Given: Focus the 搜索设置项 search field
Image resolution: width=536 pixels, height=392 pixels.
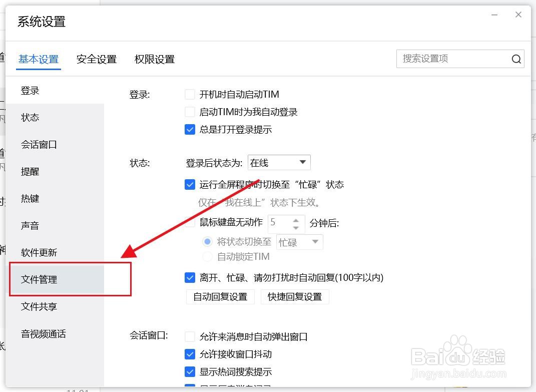Looking at the screenshot, I should click(460, 59).
